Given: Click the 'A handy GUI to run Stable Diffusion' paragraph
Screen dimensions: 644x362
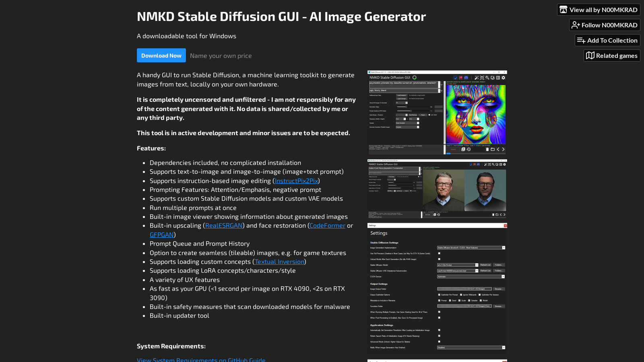Looking at the screenshot, I should click(x=246, y=80).
